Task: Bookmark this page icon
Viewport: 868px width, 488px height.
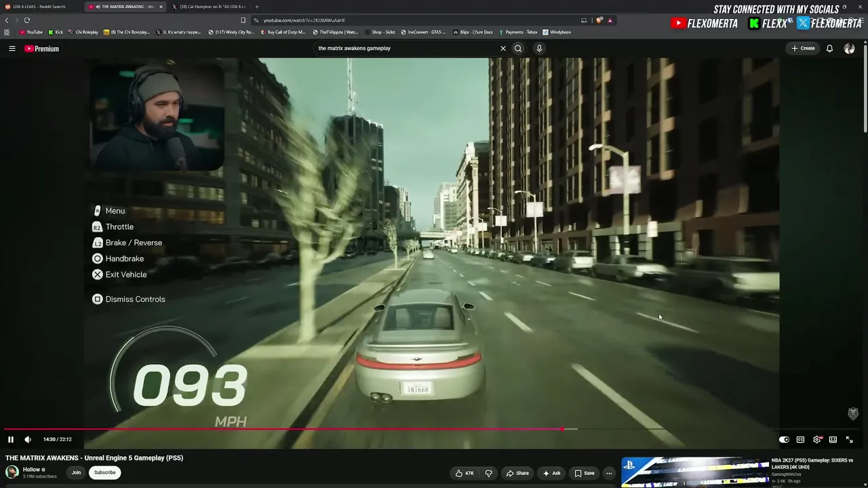Action: (243, 20)
